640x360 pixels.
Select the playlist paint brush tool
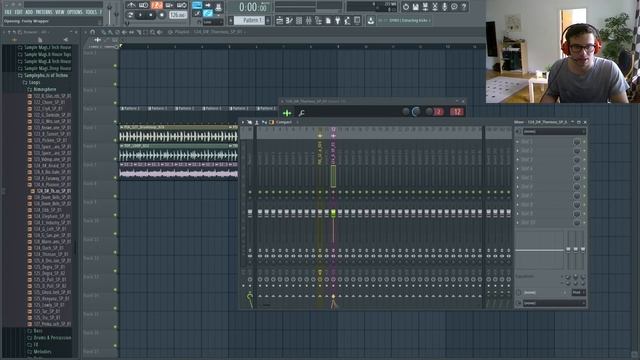[x=110, y=32]
